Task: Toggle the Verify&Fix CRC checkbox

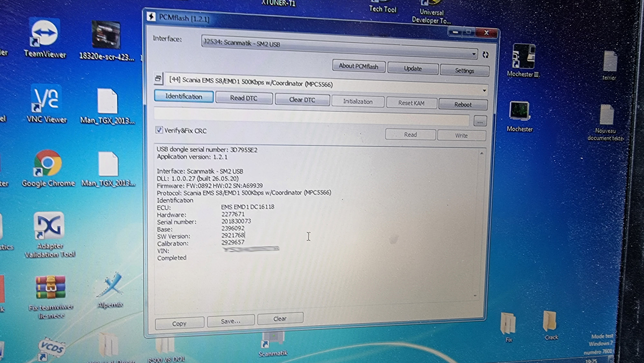Action: tap(159, 130)
